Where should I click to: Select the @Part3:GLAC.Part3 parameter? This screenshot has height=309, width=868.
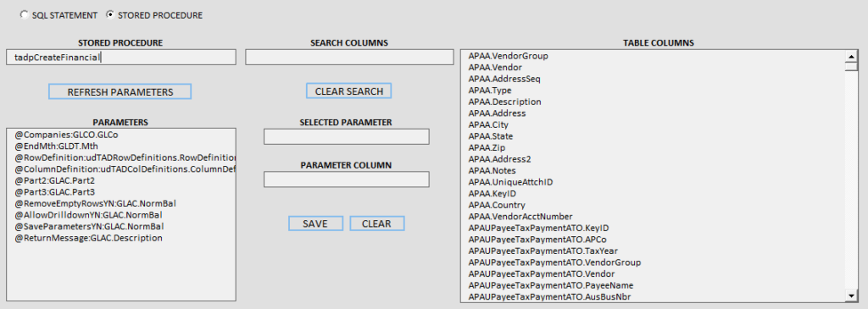[121, 192]
